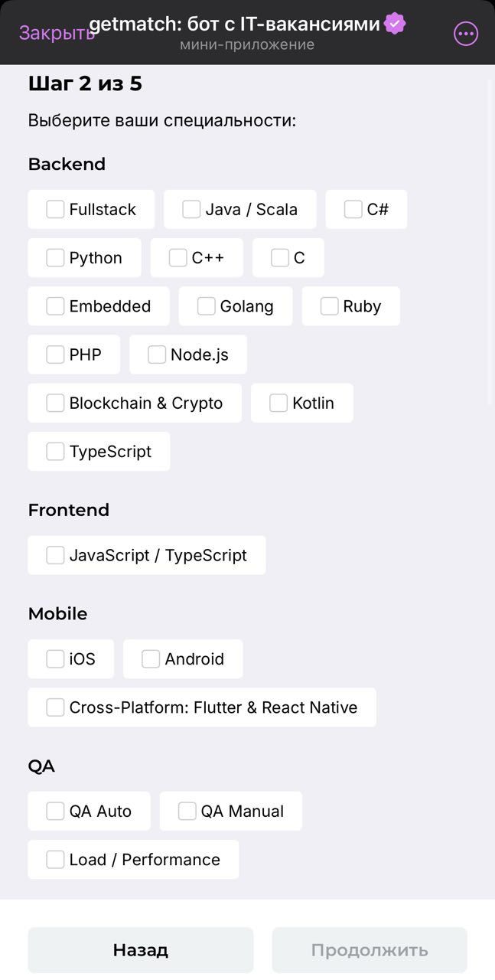Enable the Golang specialty

pos(206,305)
